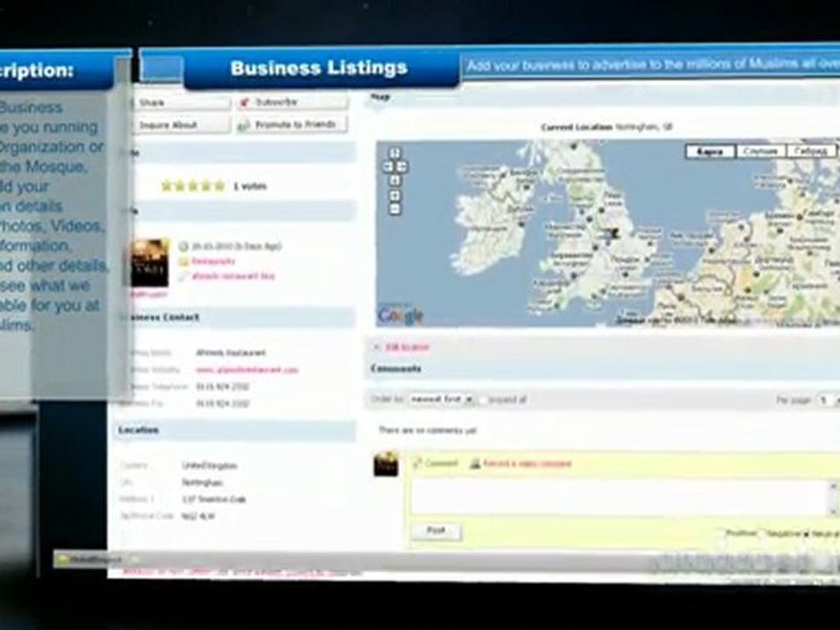Click comment box scrollbar up arrow
Image resolution: width=840 pixels, height=630 pixels.
tap(833, 486)
